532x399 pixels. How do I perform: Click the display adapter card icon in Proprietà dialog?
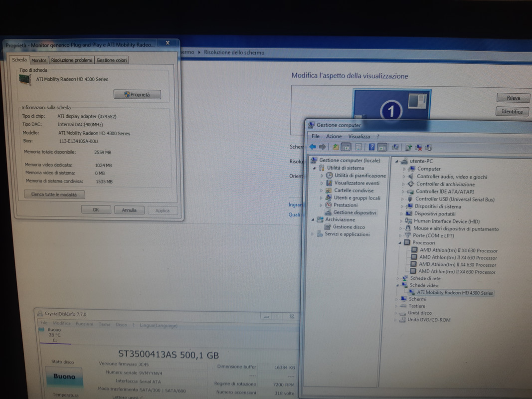click(x=25, y=79)
